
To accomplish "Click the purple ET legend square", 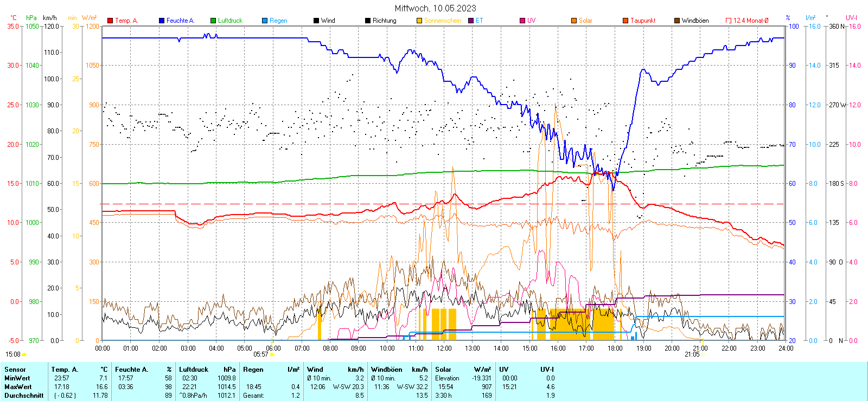I will tap(471, 21).
